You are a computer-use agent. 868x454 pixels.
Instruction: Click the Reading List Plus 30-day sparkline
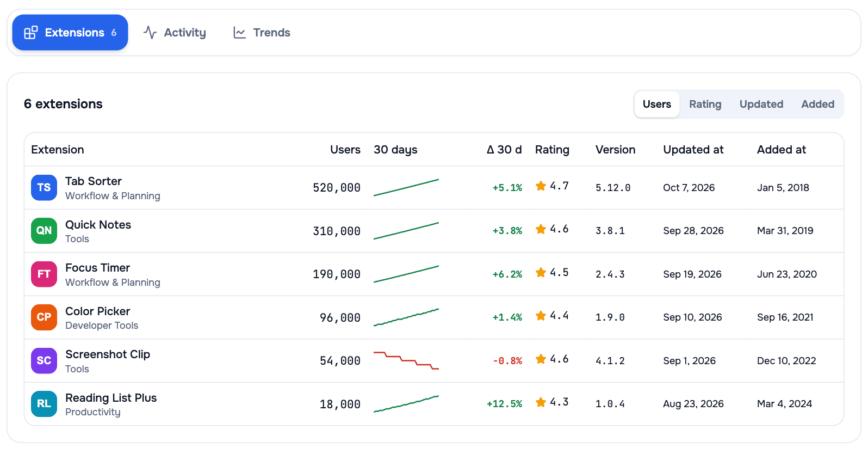tap(406, 404)
